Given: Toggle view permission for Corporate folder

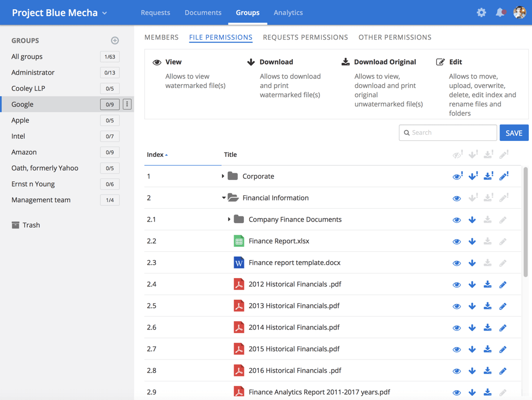Looking at the screenshot, I should (457, 176).
